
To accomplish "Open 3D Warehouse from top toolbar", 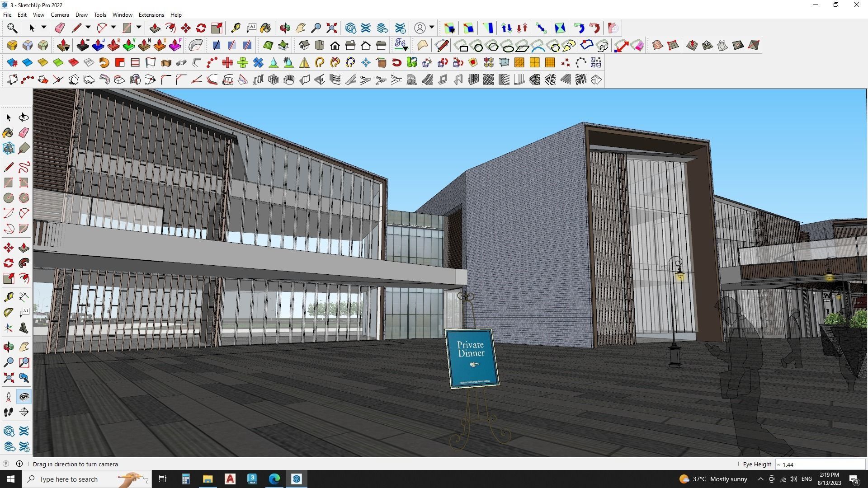I will point(351,28).
